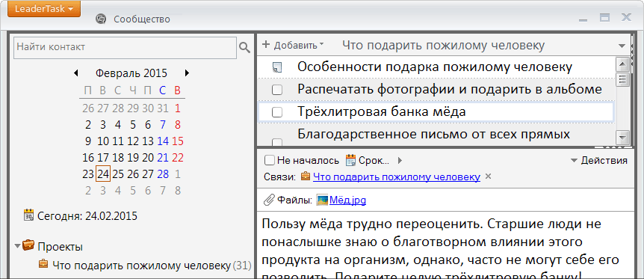Click the calendar icon beside Сегодня
This screenshot has width=644, height=279.
tap(28, 215)
